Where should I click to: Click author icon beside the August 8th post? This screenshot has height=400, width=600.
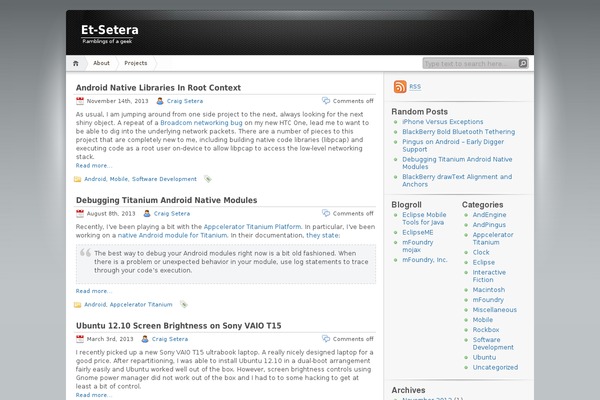coord(147,214)
